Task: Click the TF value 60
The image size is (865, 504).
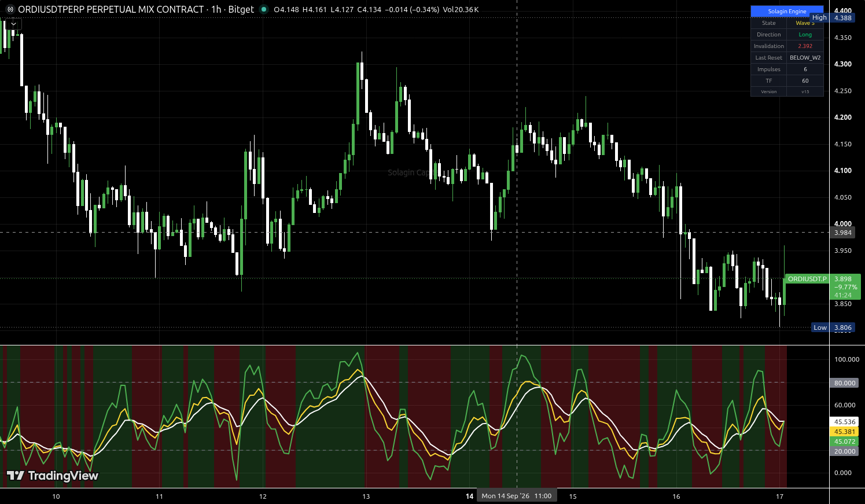Action: coord(805,81)
